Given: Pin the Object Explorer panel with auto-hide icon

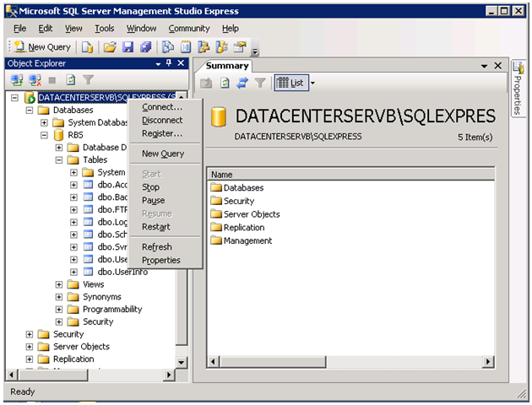Looking at the screenshot, I should coord(169,63).
